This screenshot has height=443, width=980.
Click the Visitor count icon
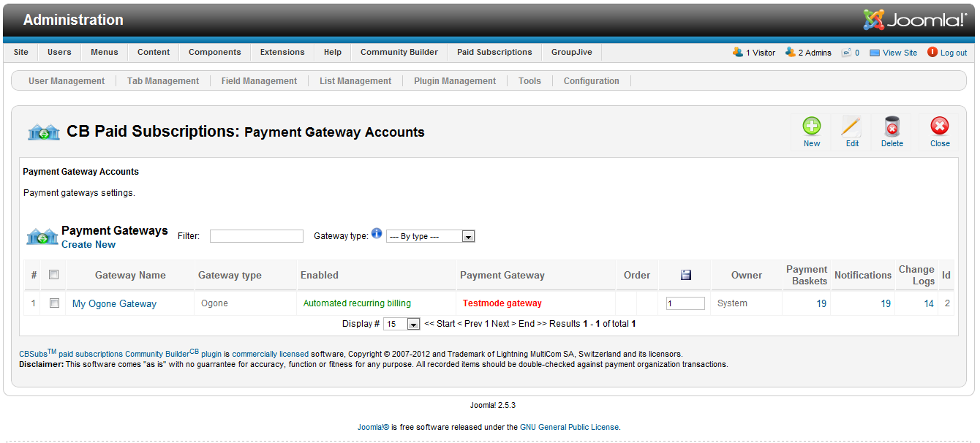tap(738, 52)
